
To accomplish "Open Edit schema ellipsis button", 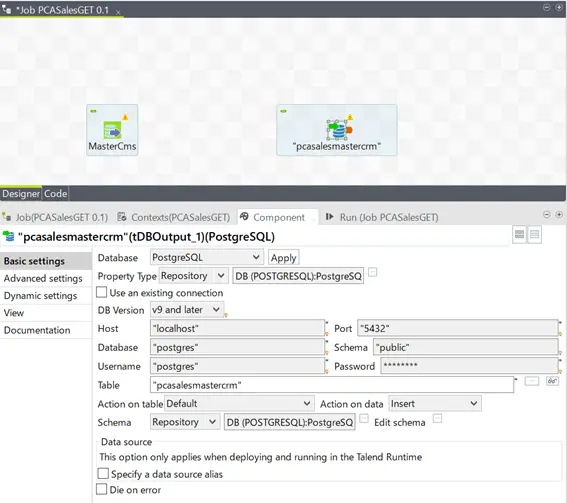I will 438,419.
